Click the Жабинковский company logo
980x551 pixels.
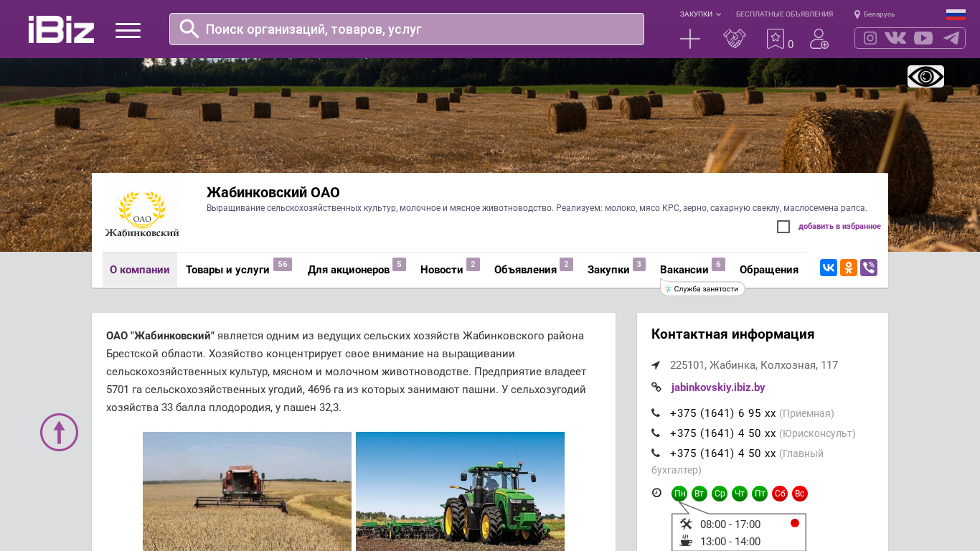(142, 213)
